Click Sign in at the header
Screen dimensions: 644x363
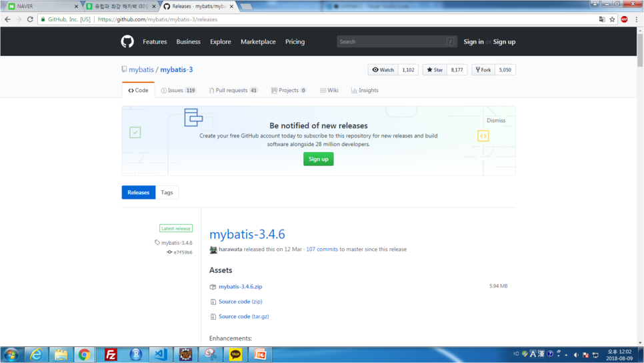pos(473,41)
